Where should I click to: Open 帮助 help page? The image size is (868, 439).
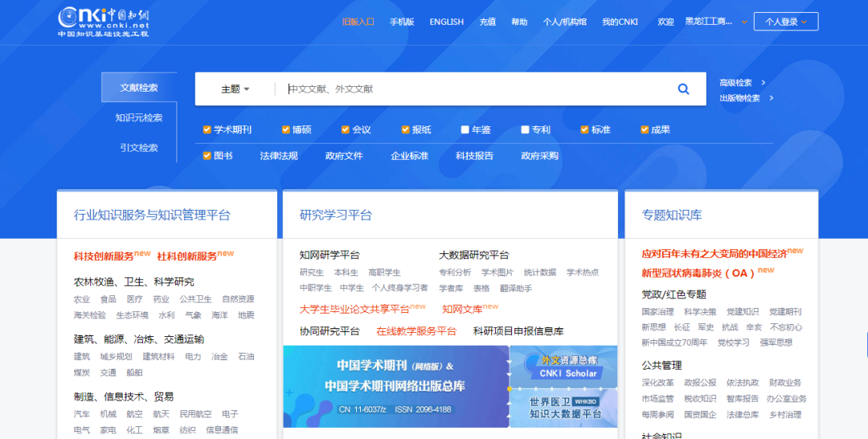(519, 22)
